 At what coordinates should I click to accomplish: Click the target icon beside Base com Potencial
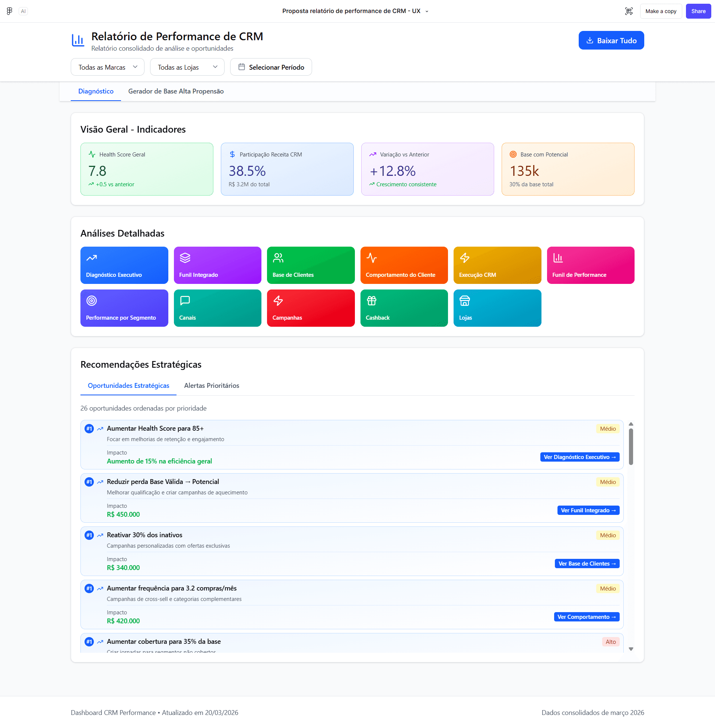[x=513, y=154]
